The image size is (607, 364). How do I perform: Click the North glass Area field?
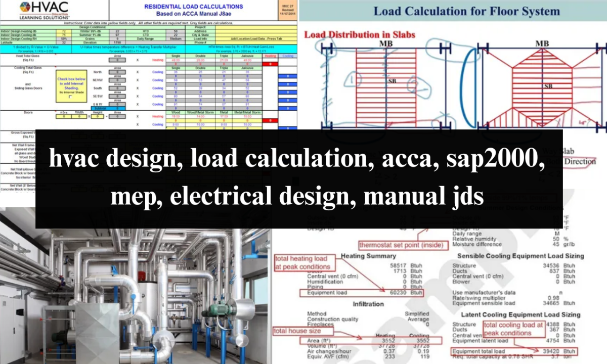pos(117,72)
